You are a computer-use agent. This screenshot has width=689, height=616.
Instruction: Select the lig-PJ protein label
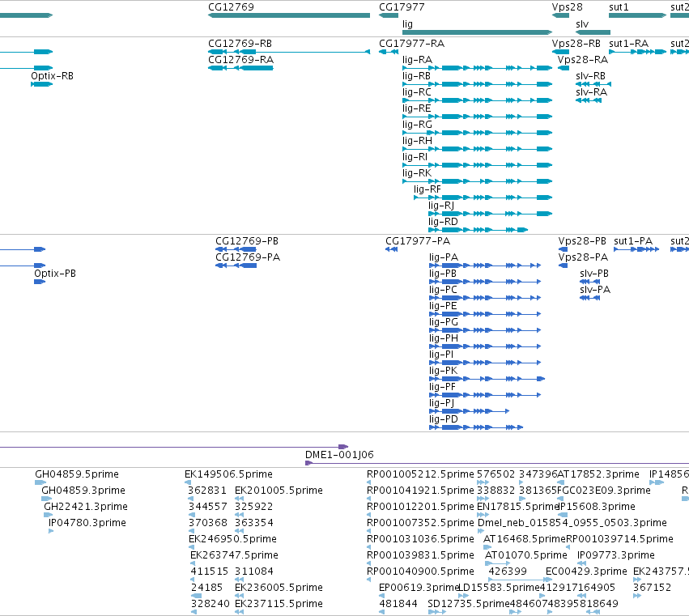coord(441,403)
